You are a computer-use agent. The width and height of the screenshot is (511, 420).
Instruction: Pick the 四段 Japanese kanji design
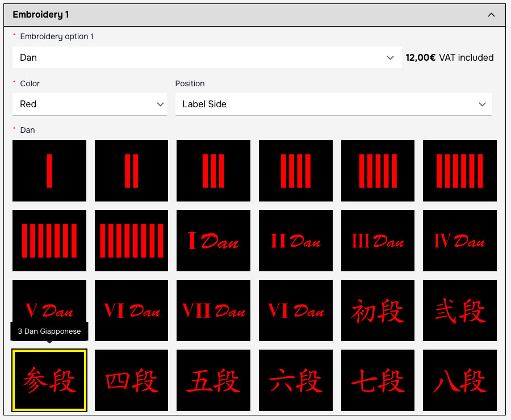(x=131, y=380)
